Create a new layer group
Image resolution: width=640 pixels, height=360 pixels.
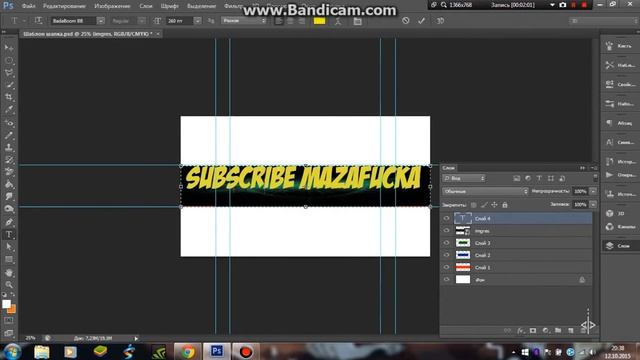click(558, 331)
